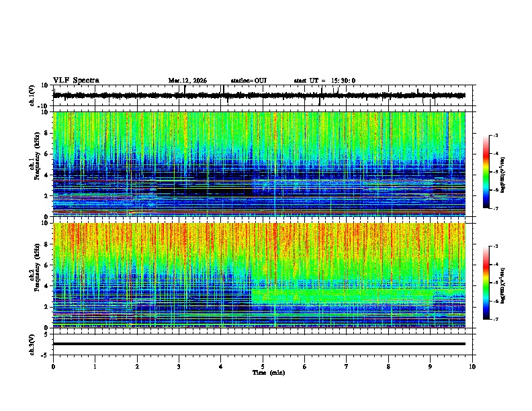Click the "-7" label on the ch.1 color bar
Screen dimensions: 532x411
tap(496, 208)
